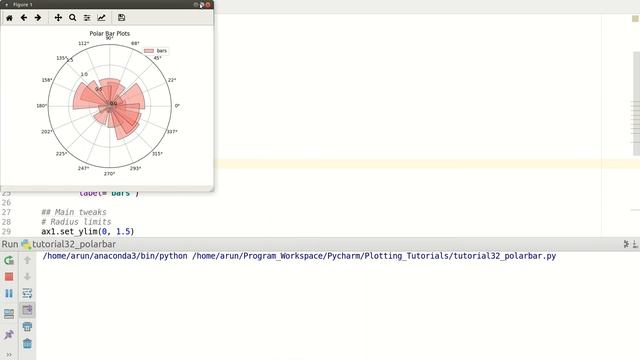Activate the Pan axes tool
The height and width of the screenshot is (360, 640).
coord(58,18)
